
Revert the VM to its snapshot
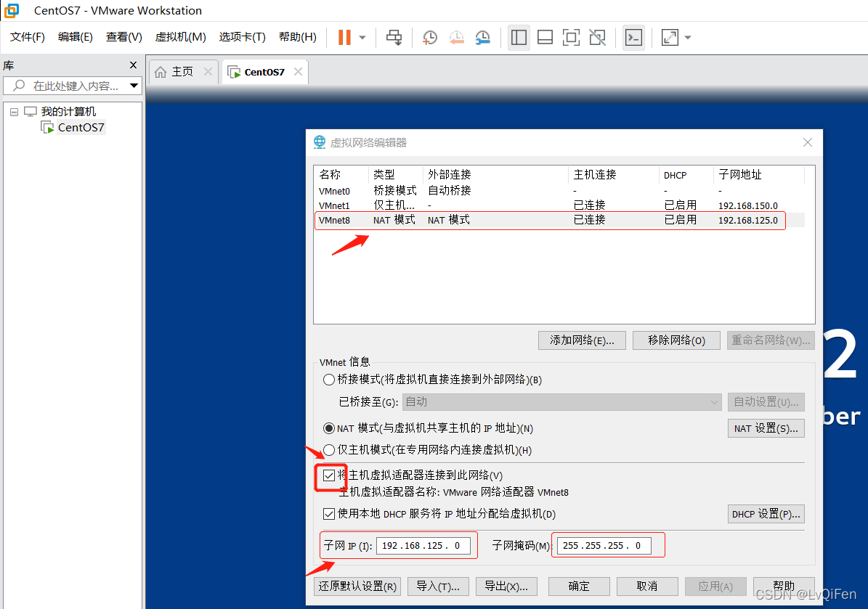click(456, 37)
